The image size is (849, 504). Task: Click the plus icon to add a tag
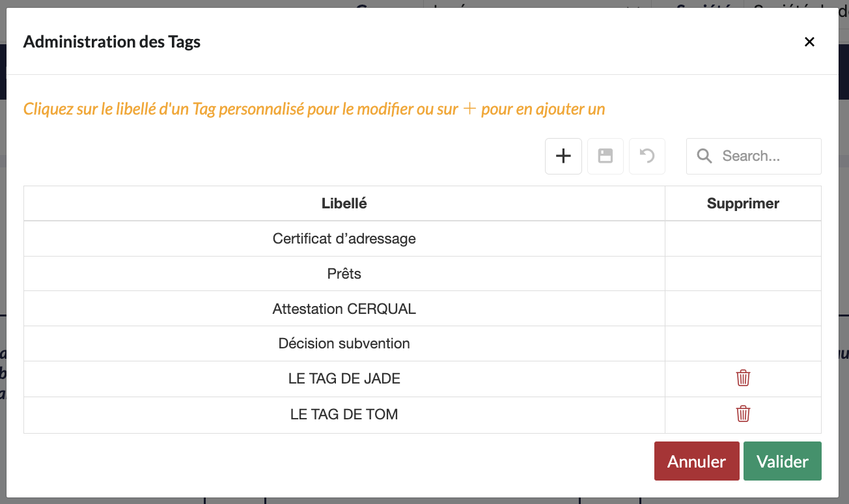563,156
